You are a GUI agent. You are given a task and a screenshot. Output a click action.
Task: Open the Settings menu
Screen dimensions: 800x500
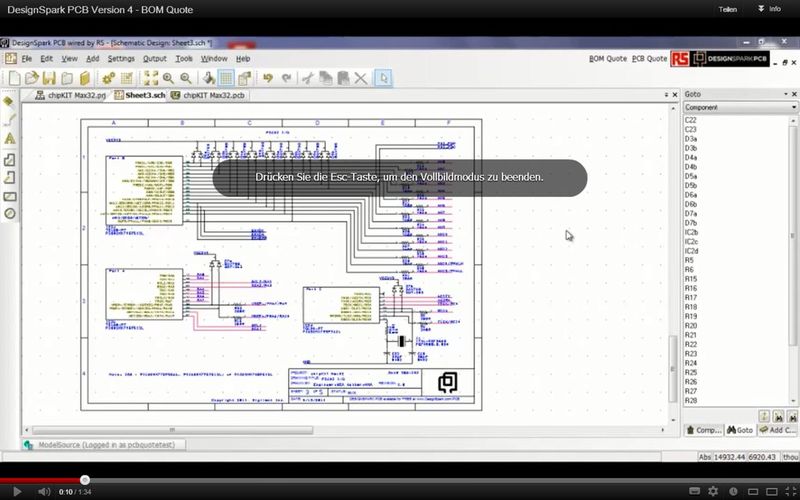click(121, 59)
